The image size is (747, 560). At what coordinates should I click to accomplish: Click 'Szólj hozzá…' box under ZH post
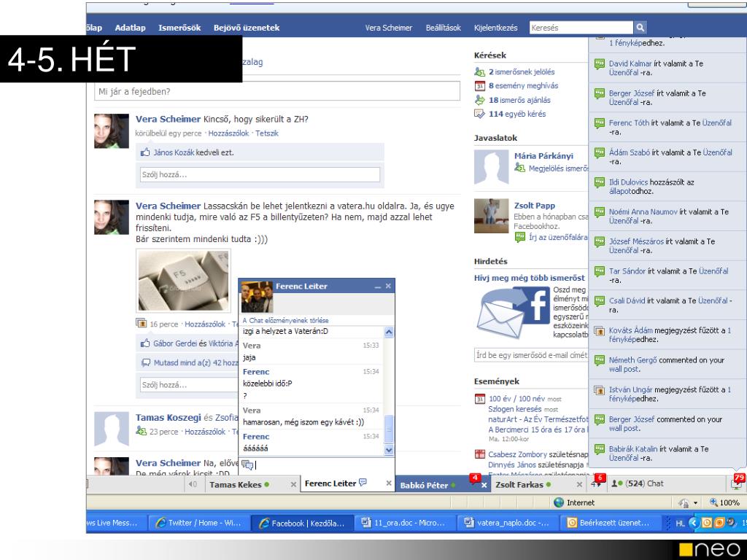tap(260, 175)
